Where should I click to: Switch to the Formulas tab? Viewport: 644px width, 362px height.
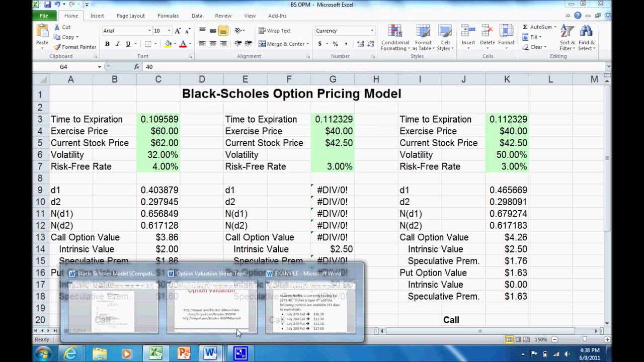click(168, 16)
